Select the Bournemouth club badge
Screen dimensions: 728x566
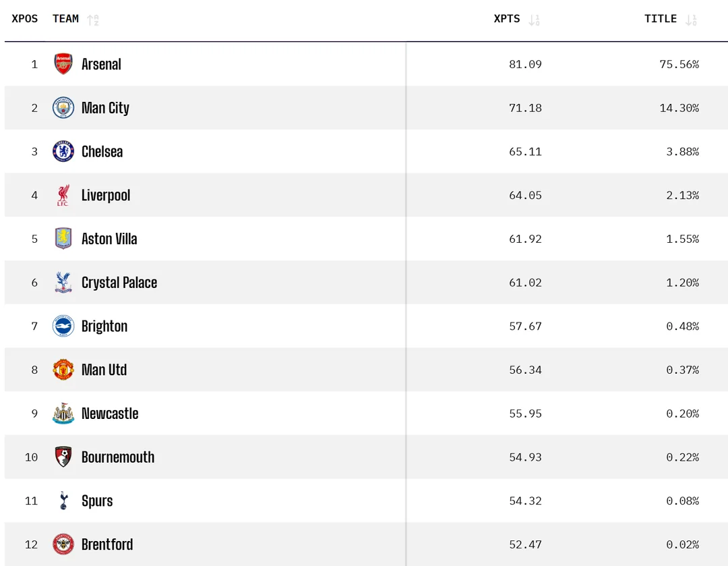coord(63,457)
